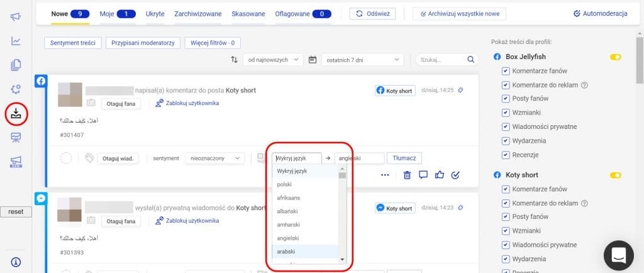Select polski from the language list
The width and height of the screenshot is (644, 273).
305,184
